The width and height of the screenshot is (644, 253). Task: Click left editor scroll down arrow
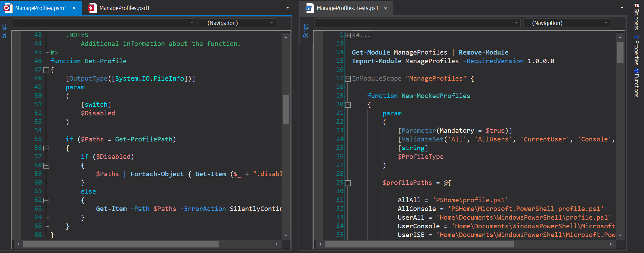pyautogui.click(x=286, y=235)
